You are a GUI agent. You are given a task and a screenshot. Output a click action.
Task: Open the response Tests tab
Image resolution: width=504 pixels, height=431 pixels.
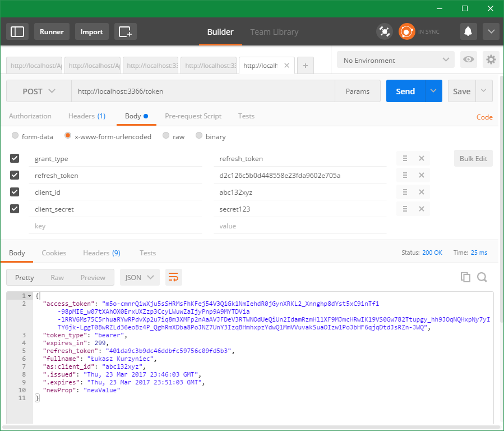pyautogui.click(x=148, y=253)
